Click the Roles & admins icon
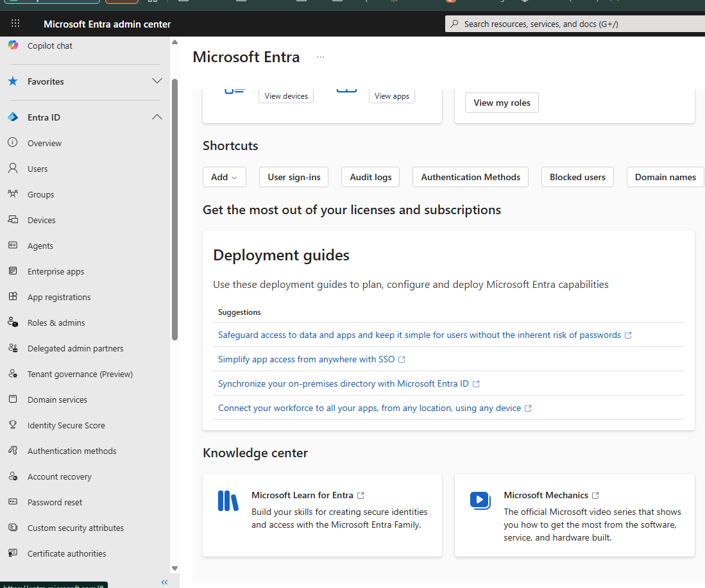The height and width of the screenshot is (588, 705). (x=13, y=322)
